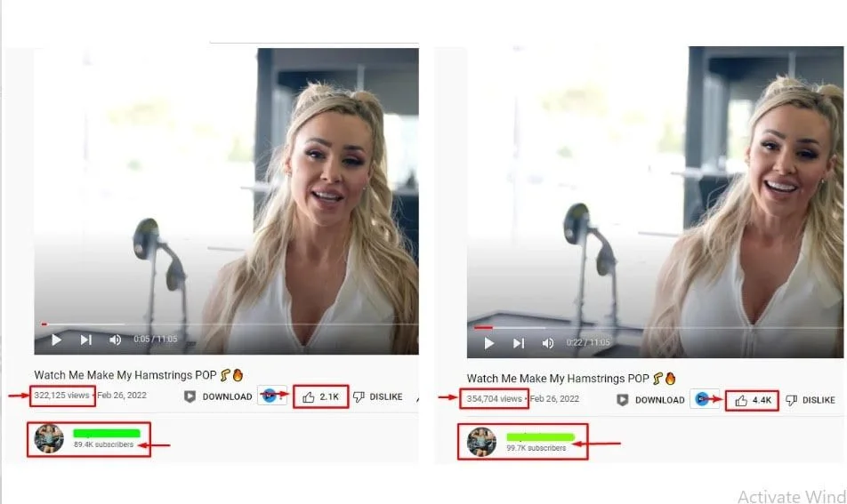Viewport: 847px width, 504px height.
Task: Click the blue extension icon beside right DOWNLOAD
Action: tap(704, 399)
